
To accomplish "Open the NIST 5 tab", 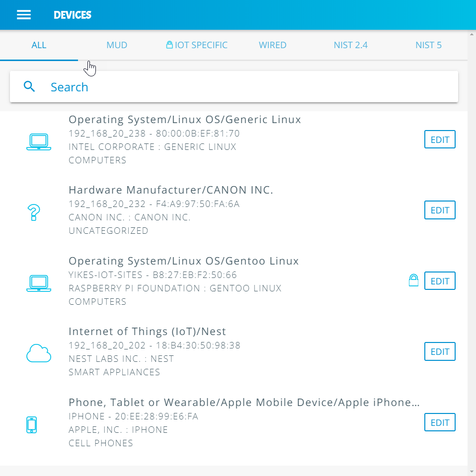I will (428, 45).
